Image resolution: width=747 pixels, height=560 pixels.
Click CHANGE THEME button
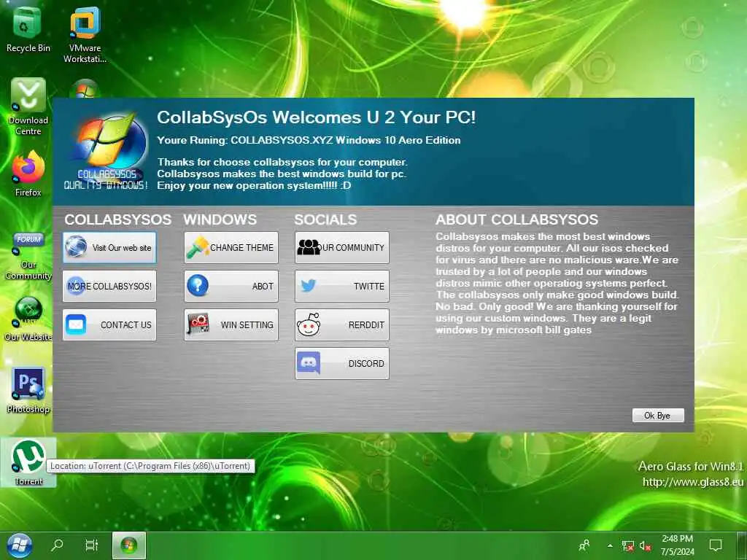[231, 248]
